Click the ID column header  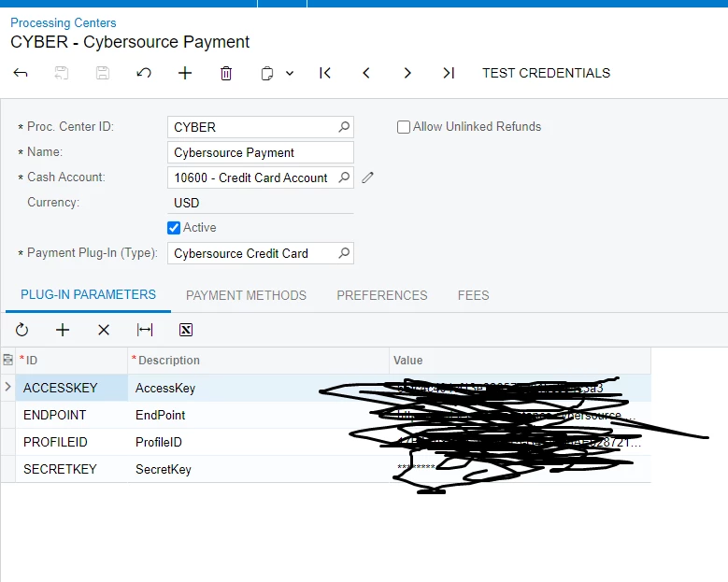point(72,361)
